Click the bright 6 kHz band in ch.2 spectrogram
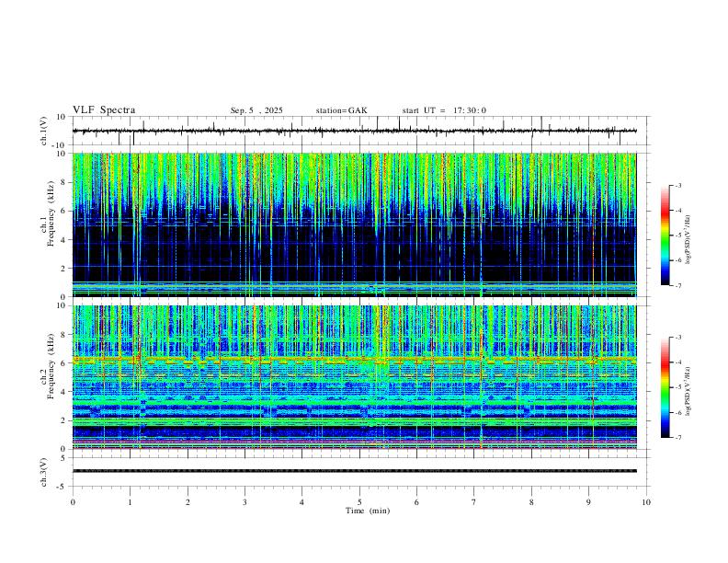 point(354,359)
